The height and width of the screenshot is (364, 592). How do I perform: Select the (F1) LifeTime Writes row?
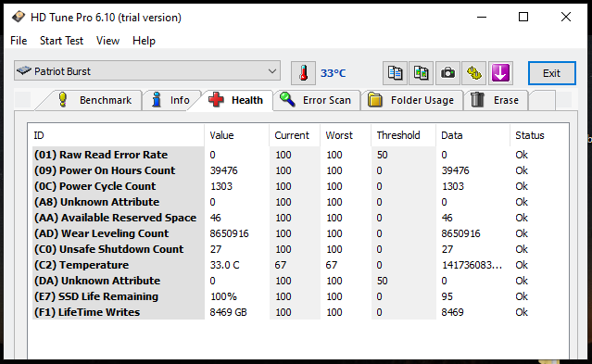point(300,312)
